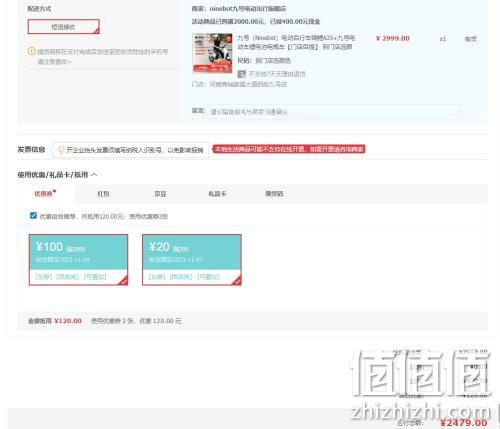Click the checkmark corner on the ¥100 coupon
Image resolution: width=500 pixels, height=429 pixels.
[123, 281]
